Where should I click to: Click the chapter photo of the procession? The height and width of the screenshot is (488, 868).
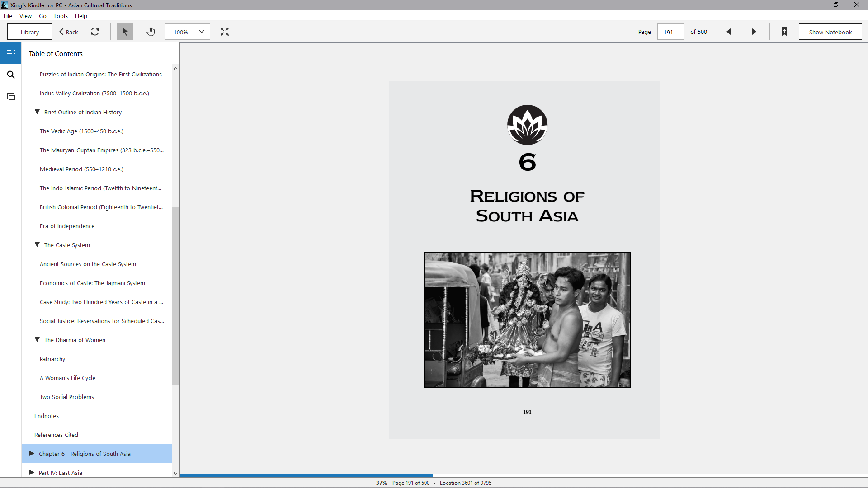coord(527,320)
